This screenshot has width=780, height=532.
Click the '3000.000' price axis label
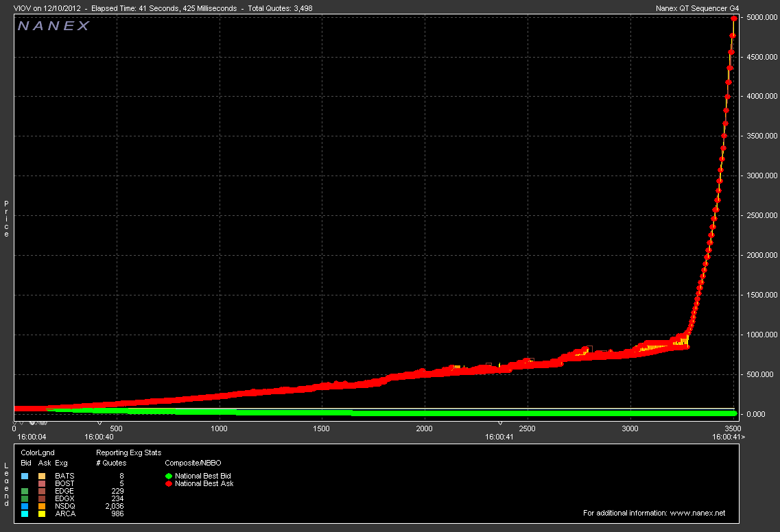762,176
